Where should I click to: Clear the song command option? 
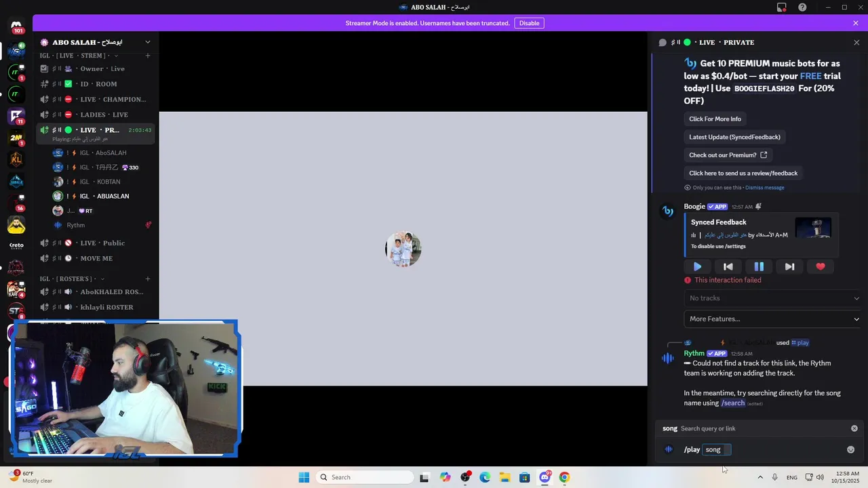tap(854, 428)
